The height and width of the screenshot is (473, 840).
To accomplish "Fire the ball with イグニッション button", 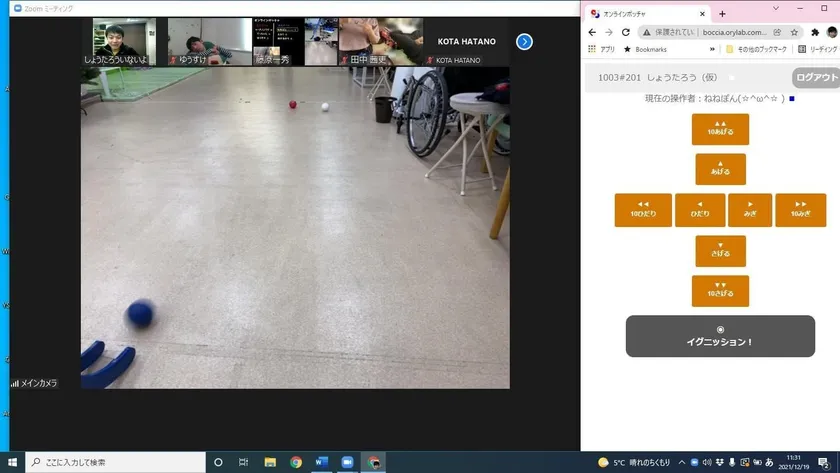I will tap(720, 336).
